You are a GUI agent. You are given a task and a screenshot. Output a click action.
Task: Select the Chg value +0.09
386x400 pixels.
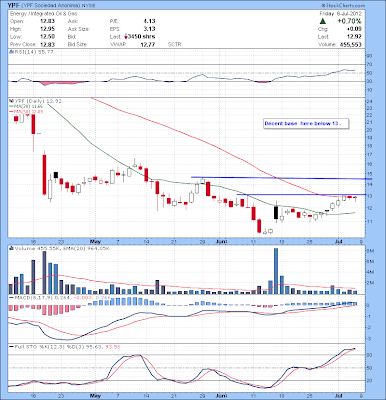pyautogui.click(x=355, y=29)
